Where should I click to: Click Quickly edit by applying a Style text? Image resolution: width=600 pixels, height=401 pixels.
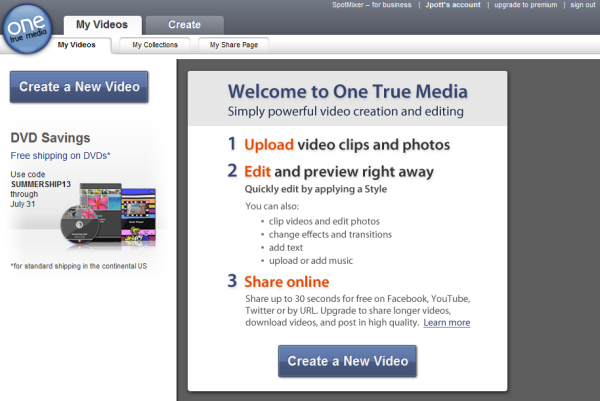point(316,189)
